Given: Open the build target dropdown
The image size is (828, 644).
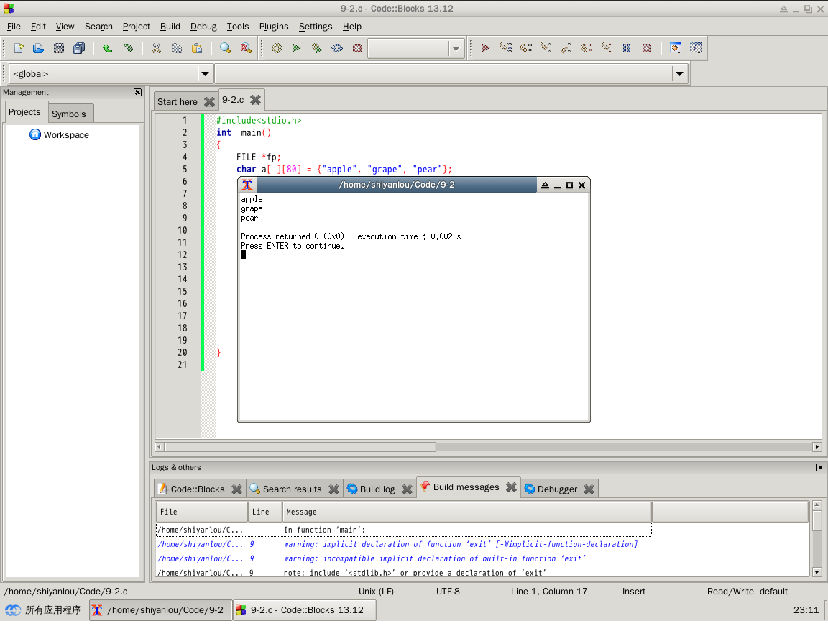Looking at the screenshot, I should 456,49.
